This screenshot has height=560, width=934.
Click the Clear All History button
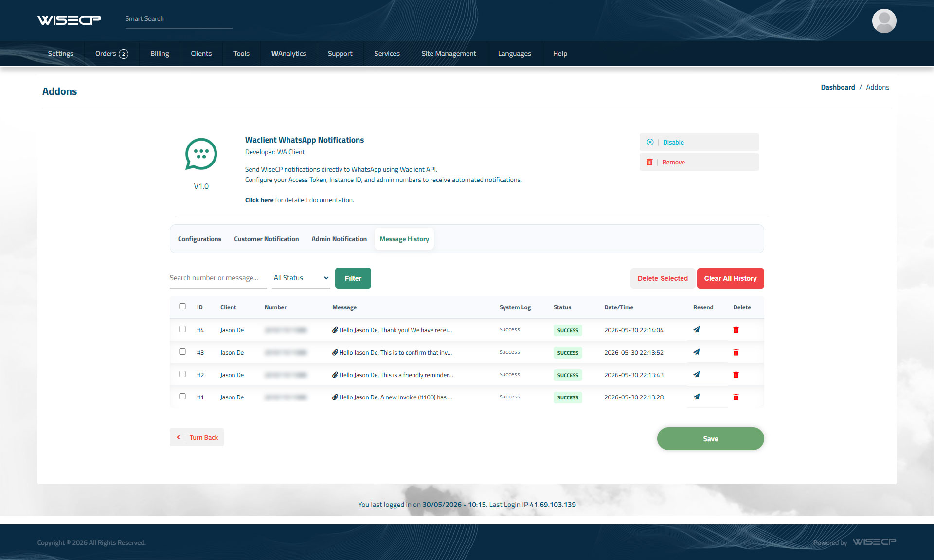pos(730,278)
